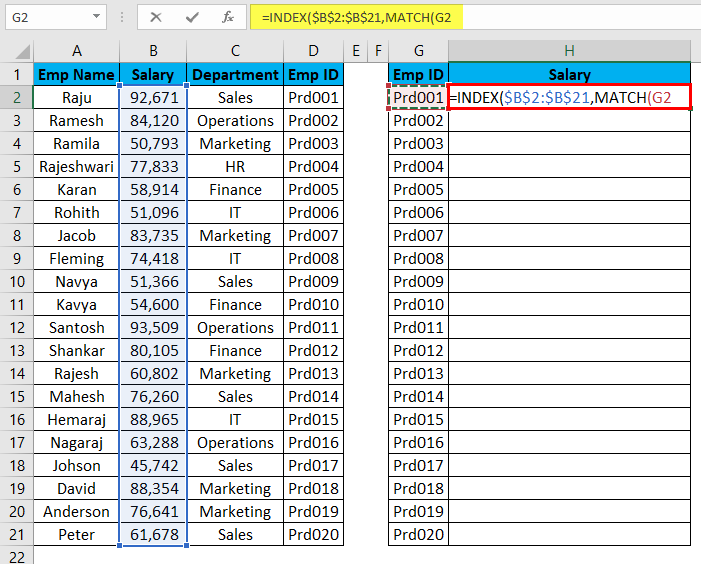Click Prd010 in column D
This screenshot has height=564, width=701.
coord(313,305)
